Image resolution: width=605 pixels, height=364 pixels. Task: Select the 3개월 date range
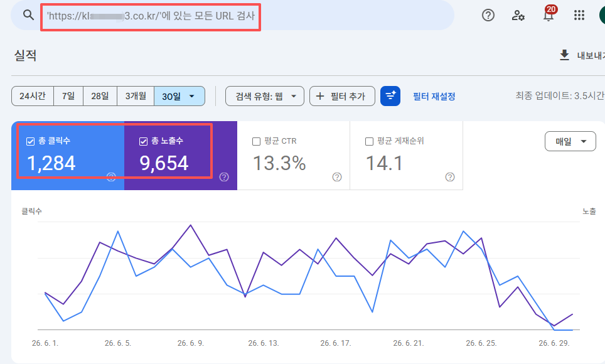[136, 96]
